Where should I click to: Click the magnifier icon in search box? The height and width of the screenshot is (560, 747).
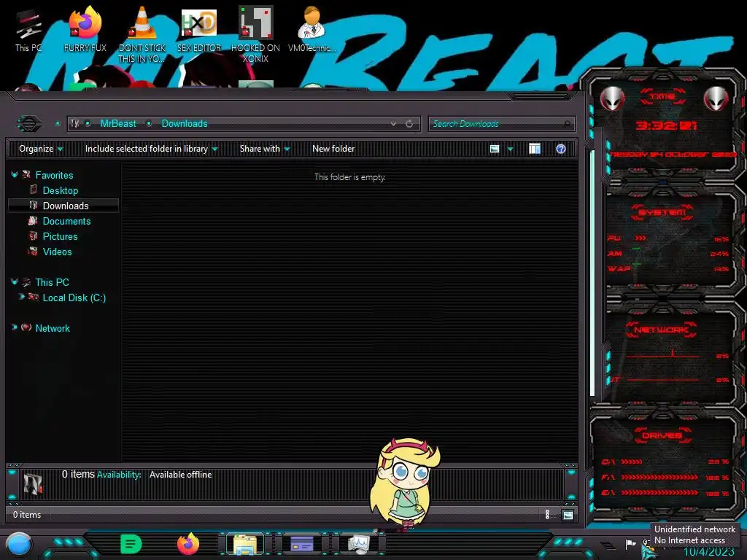point(566,124)
